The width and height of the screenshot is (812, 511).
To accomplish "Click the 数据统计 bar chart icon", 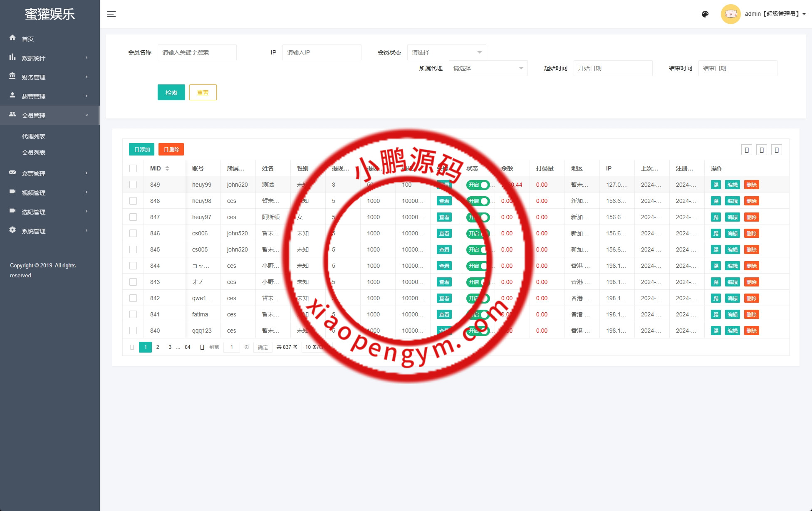I will 12,57.
